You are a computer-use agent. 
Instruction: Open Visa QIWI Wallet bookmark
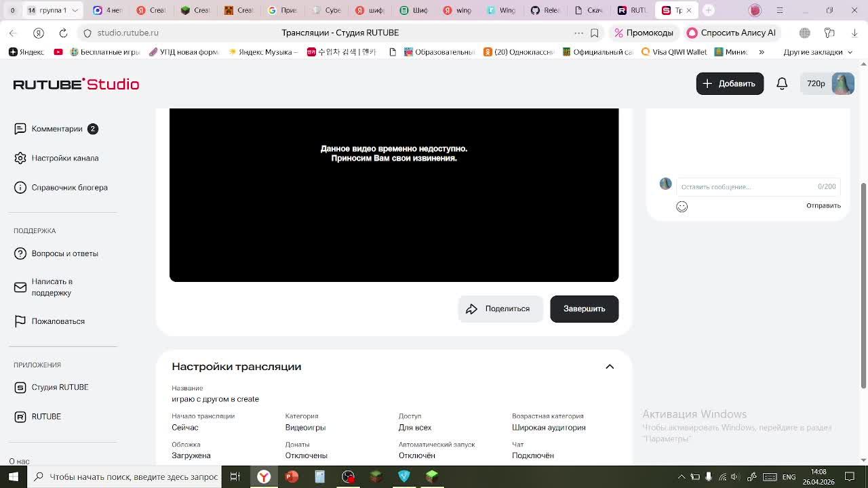click(x=674, y=52)
